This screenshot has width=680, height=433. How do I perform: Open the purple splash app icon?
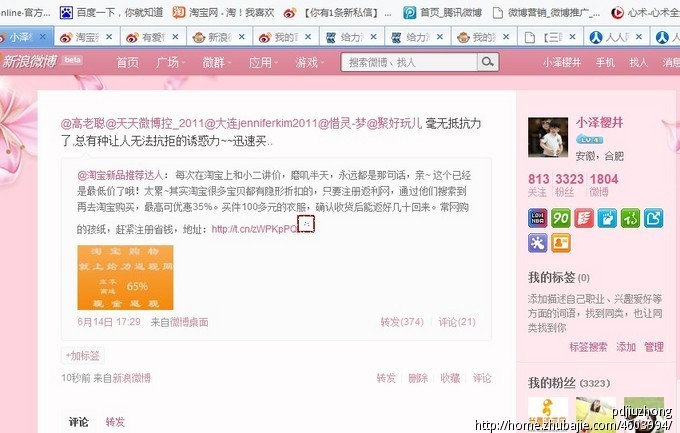[537, 243]
